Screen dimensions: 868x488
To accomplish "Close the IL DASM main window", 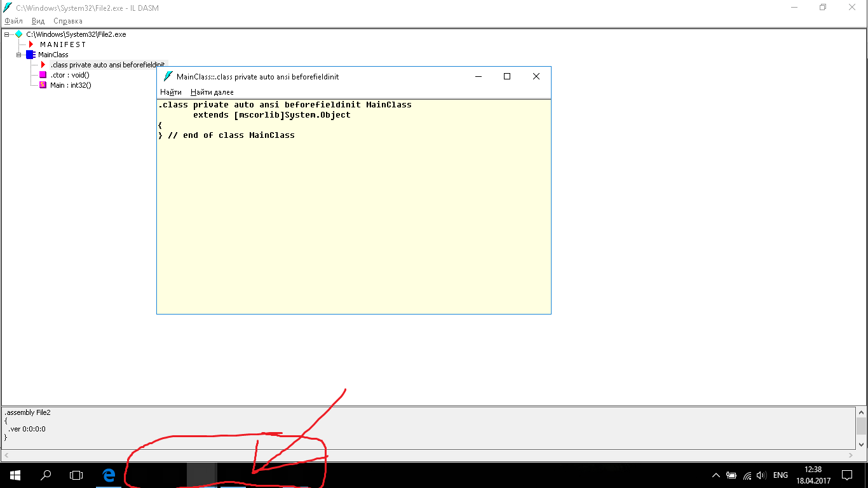I will tap(853, 7).
